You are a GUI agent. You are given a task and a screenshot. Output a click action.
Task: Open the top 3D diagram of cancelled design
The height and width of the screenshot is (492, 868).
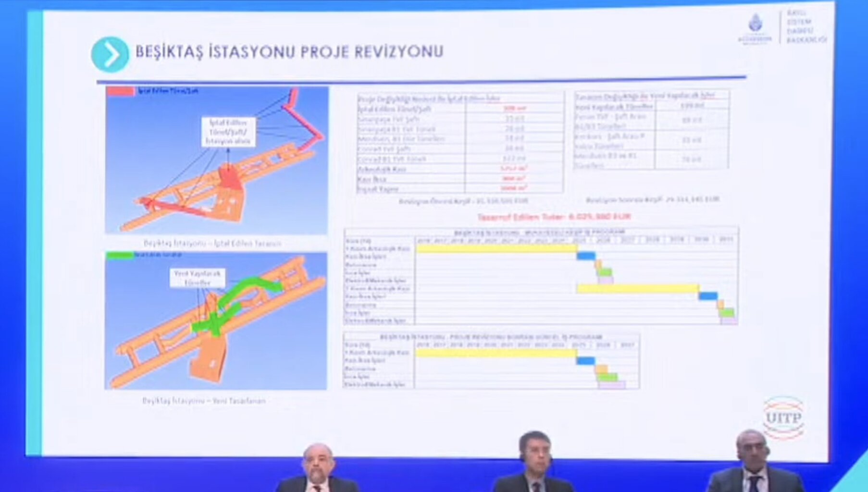click(x=217, y=161)
